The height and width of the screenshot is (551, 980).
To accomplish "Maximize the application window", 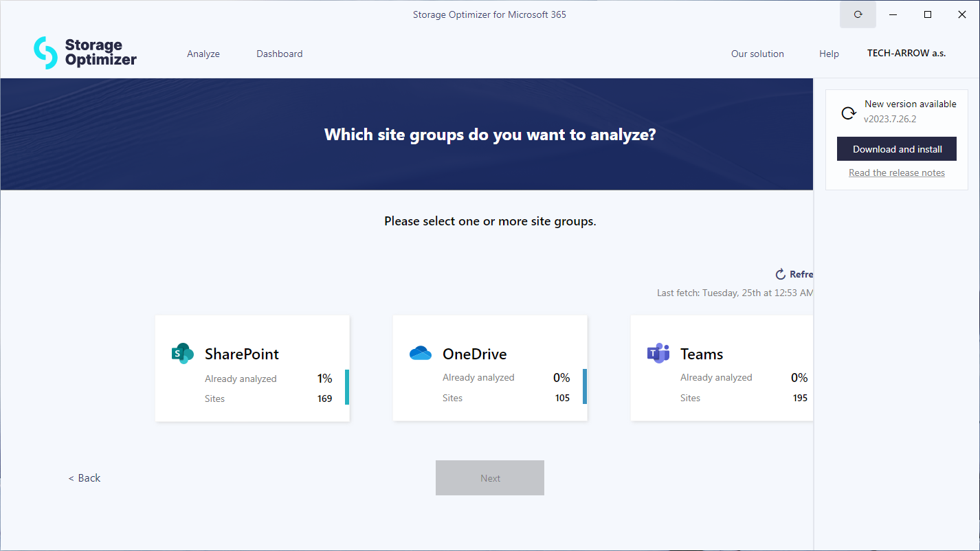I will coord(927,14).
